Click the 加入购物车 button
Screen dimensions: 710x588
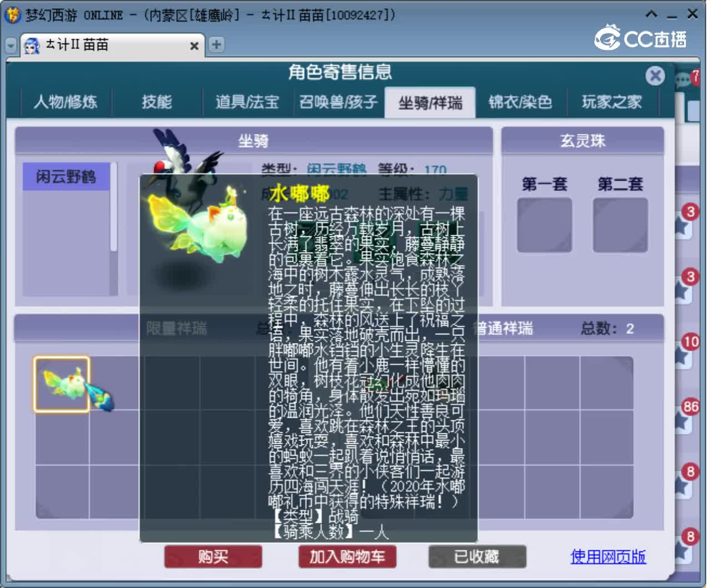coord(347,556)
